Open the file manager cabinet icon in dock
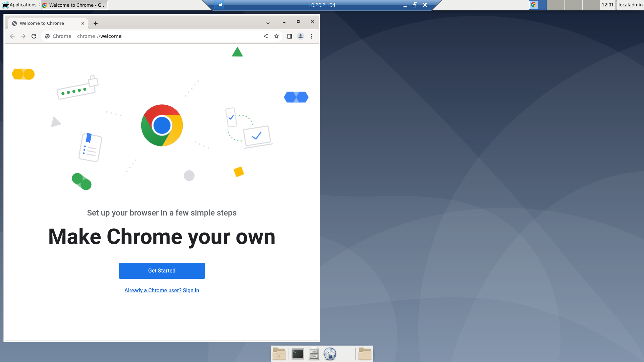Viewport: 644px width, 362px height. click(x=314, y=354)
